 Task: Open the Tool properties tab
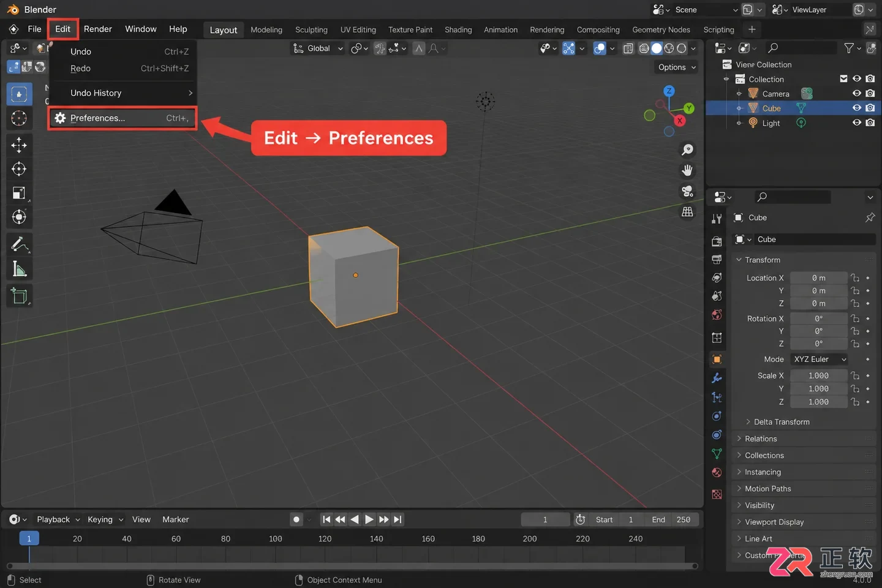[717, 219]
